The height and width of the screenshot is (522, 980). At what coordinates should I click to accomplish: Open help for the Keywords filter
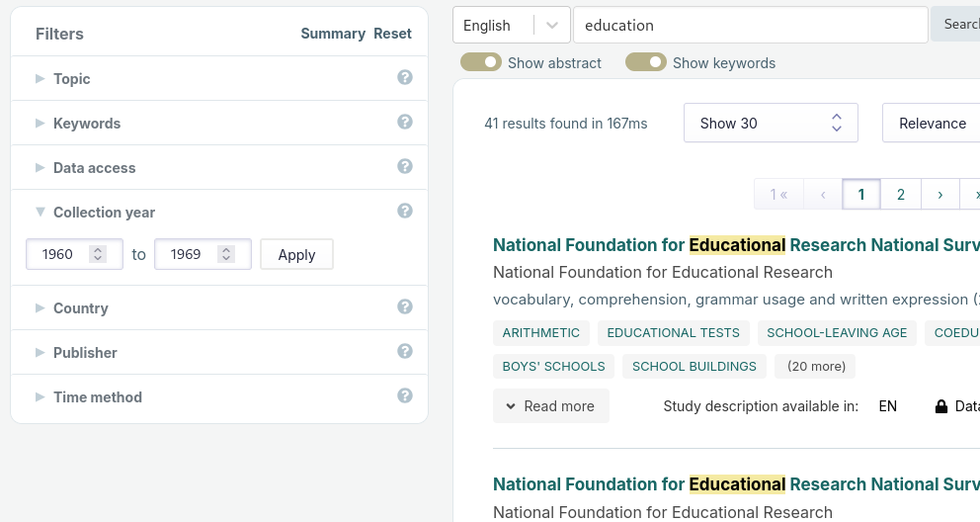coord(405,122)
